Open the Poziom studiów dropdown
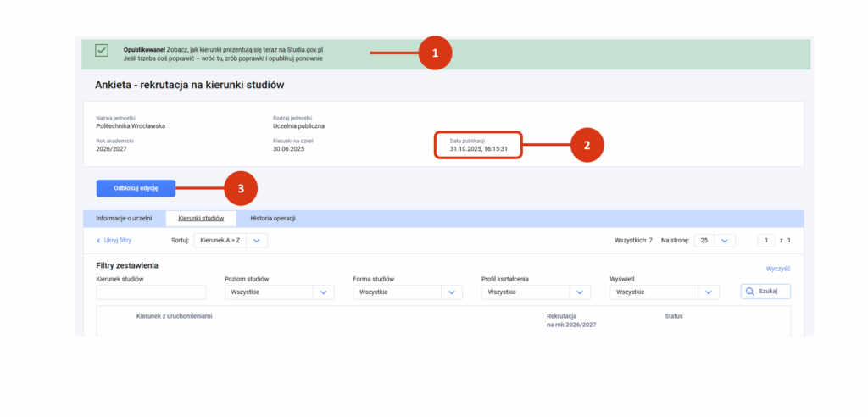 [x=280, y=292]
